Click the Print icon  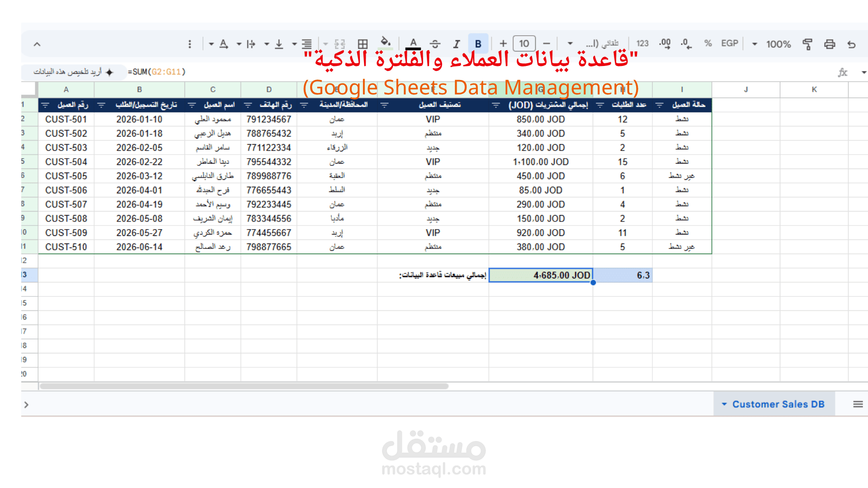pos(830,44)
